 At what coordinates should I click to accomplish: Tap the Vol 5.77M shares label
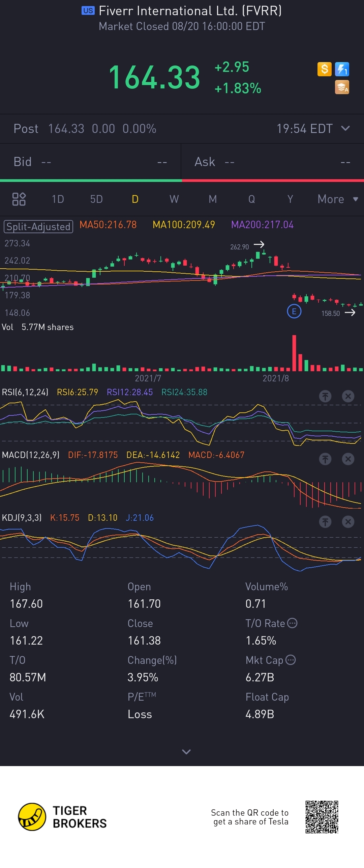[x=38, y=327]
